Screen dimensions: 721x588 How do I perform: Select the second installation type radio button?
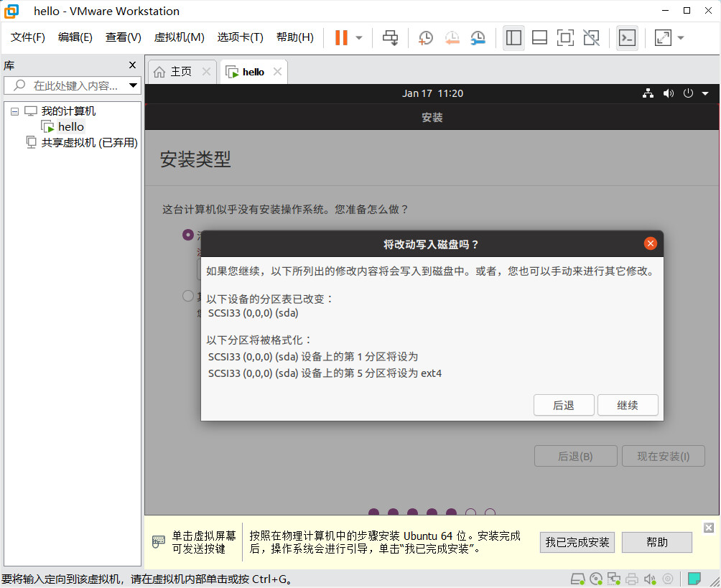point(187,296)
